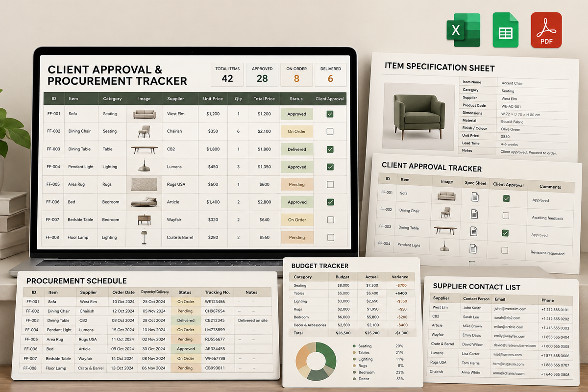Open the Pending status cell for FF-005 Area Rug

(x=296, y=184)
